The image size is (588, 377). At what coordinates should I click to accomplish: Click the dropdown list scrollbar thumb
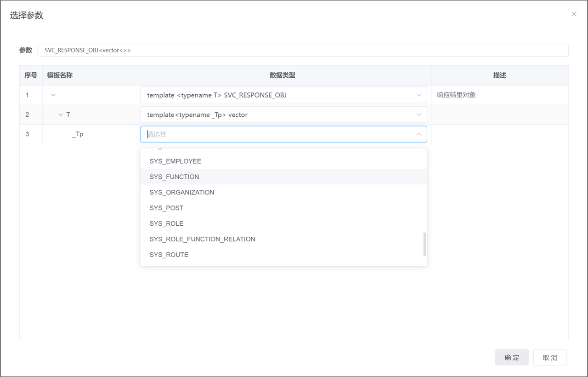pyautogui.click(x=424, y=244)
